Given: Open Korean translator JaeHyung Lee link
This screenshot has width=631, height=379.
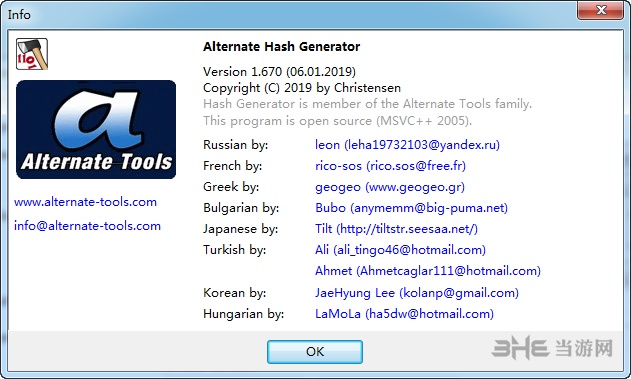Looking at the screenshot, I should 417,293.
